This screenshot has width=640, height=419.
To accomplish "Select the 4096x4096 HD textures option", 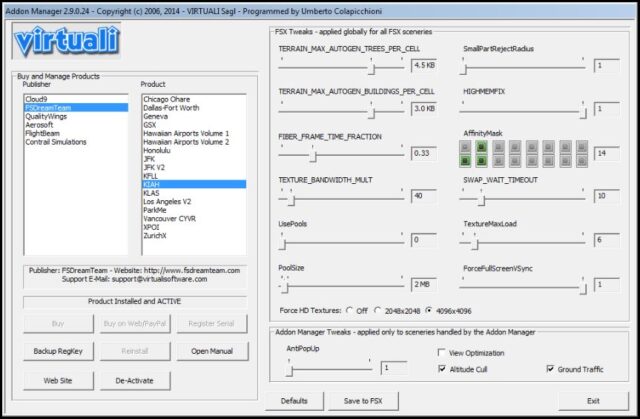I will coord(429,310).
